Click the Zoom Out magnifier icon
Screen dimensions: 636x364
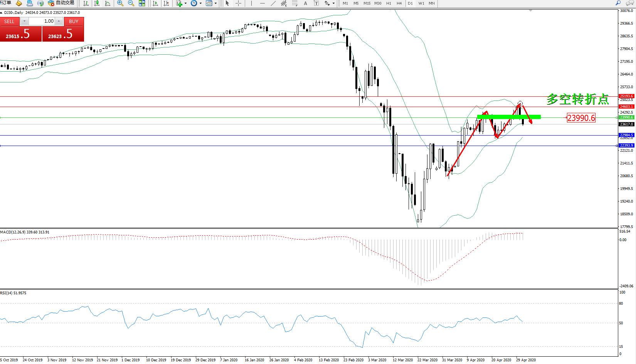click(131, 3)
